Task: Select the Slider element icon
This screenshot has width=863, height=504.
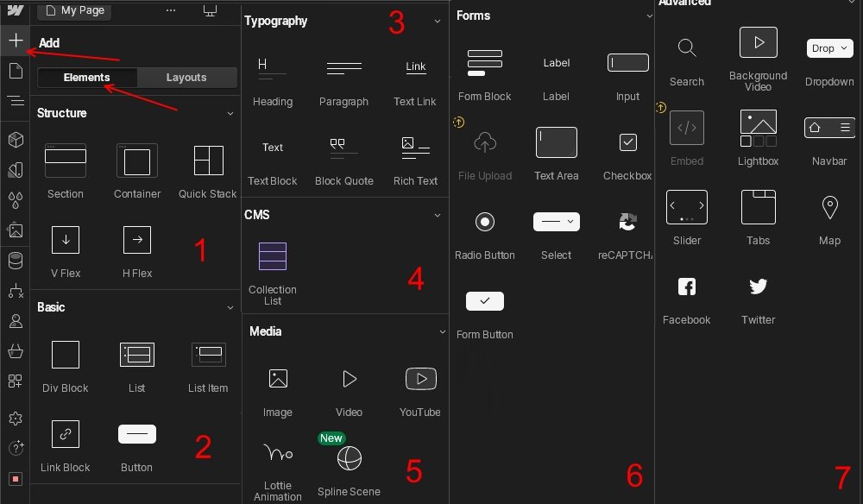Action: pyautogui.click(x=687, y=207)
